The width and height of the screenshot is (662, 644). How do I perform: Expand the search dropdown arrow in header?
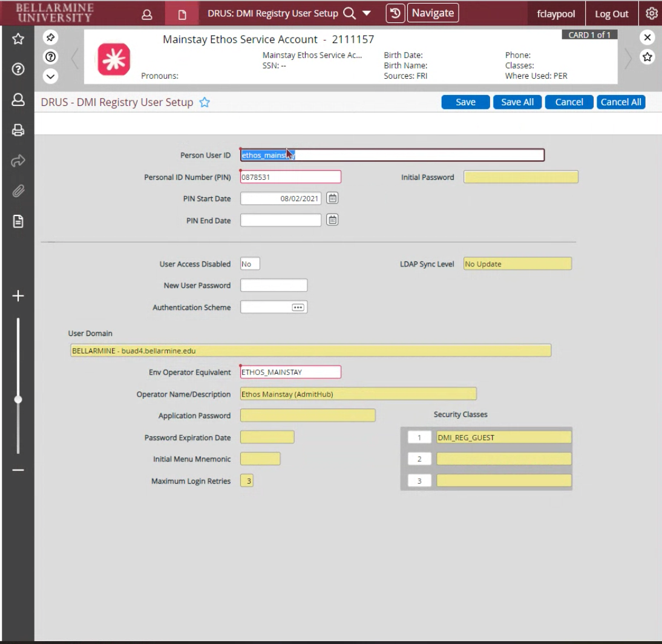[x=367, y=13]
